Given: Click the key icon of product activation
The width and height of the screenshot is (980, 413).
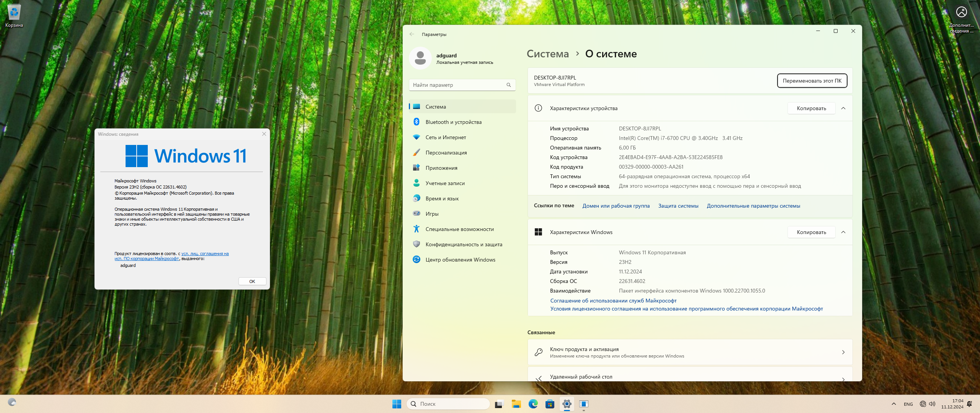Looking at the screenshot, I should click(x=539, y=352).
